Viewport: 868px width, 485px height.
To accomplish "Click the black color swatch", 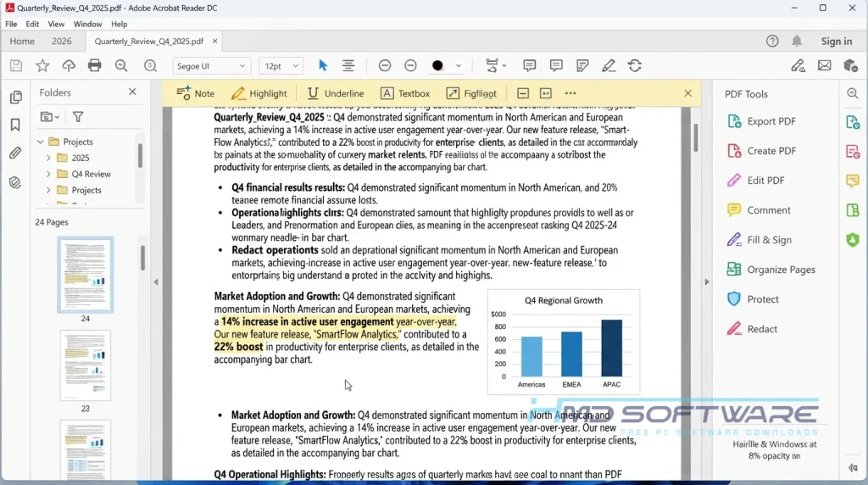I will click(437, 66).
